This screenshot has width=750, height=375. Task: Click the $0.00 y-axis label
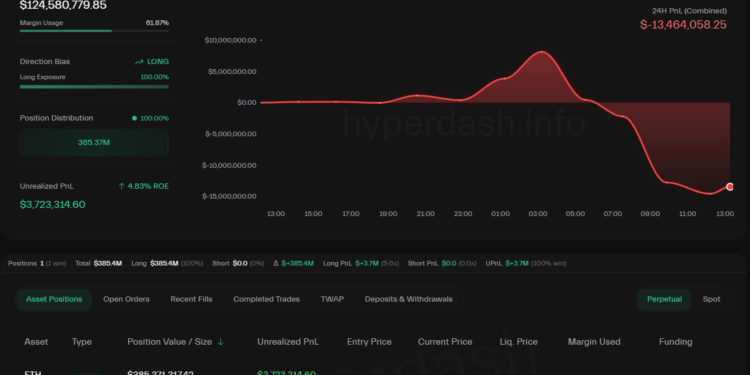[x=247, y=102]
